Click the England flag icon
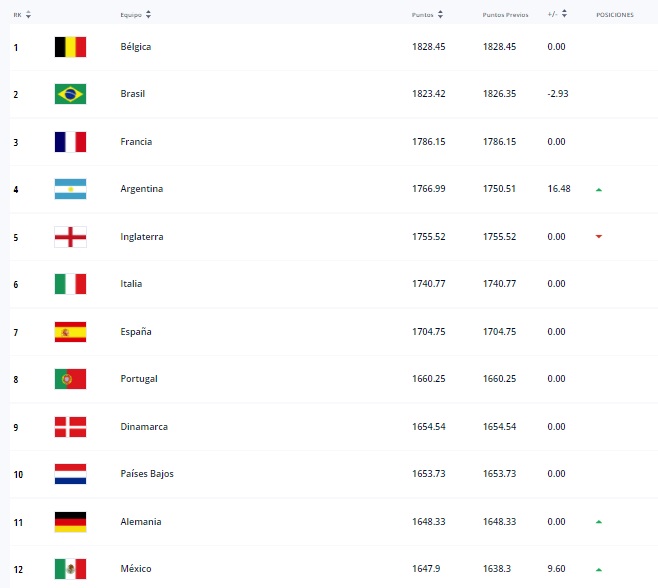The height and width of the screenshot is (588, 658). pos(70,237)
